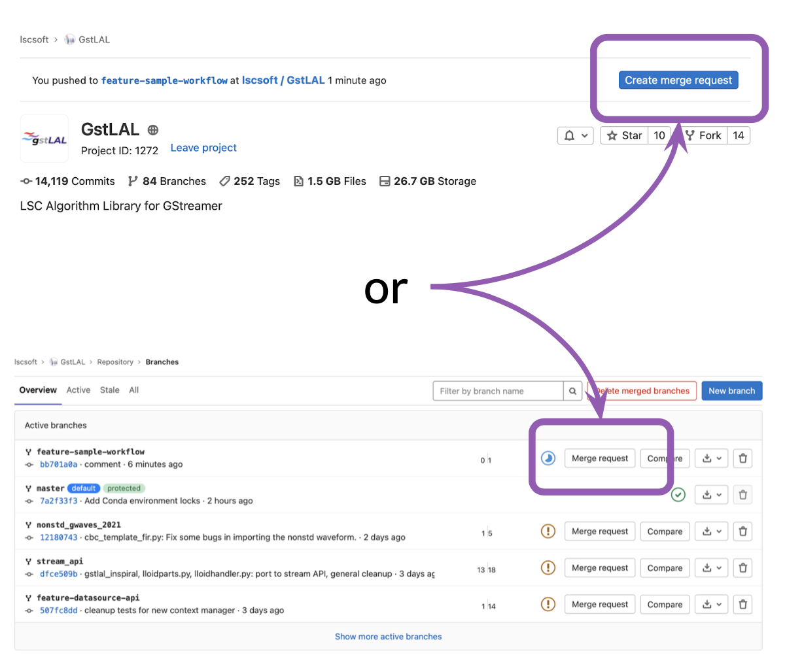Open passed pipeline status for master
This screenshot has height=672, width=785.
coord(678,495)
